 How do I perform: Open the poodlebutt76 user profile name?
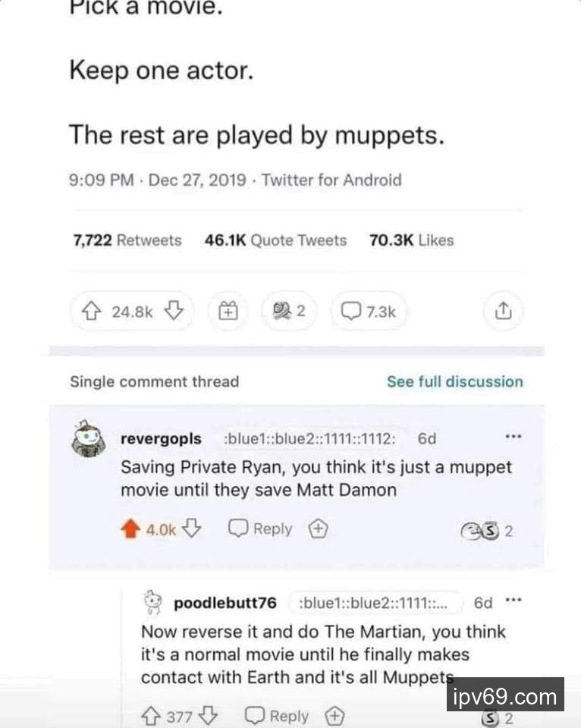coord(225,603)
